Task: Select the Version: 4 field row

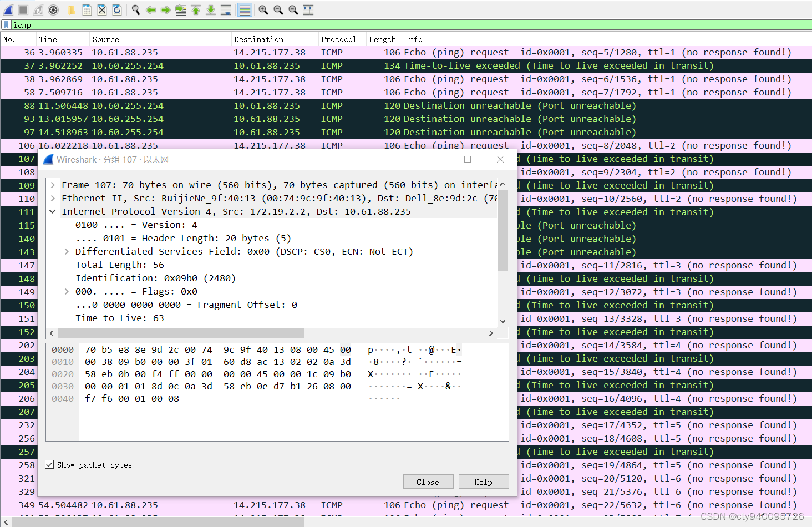Action: point(136,225)
